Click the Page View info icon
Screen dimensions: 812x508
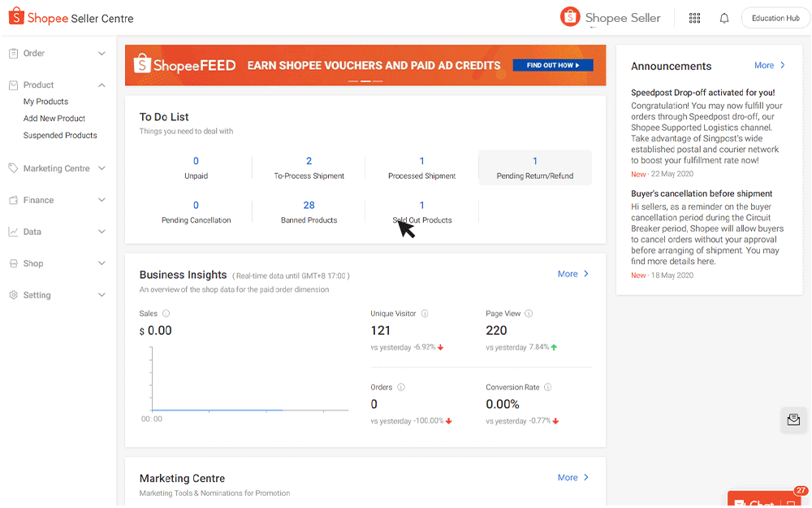[x=529, y=314]
